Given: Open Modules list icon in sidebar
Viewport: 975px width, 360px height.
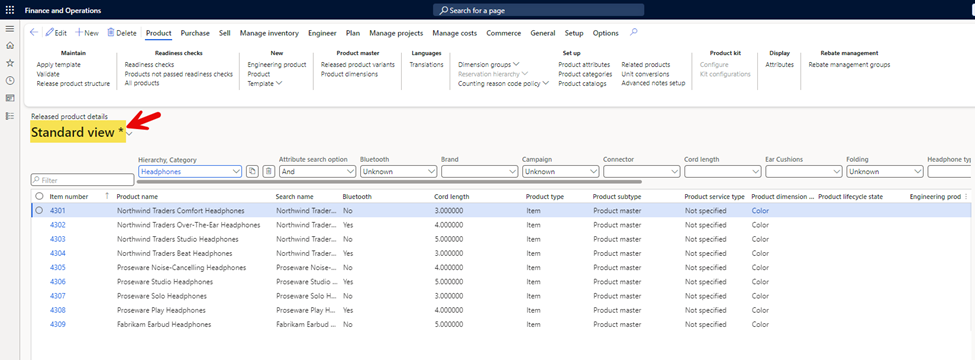Looking at the screenshot, I should pyautogui.click(x=9, y=116).
